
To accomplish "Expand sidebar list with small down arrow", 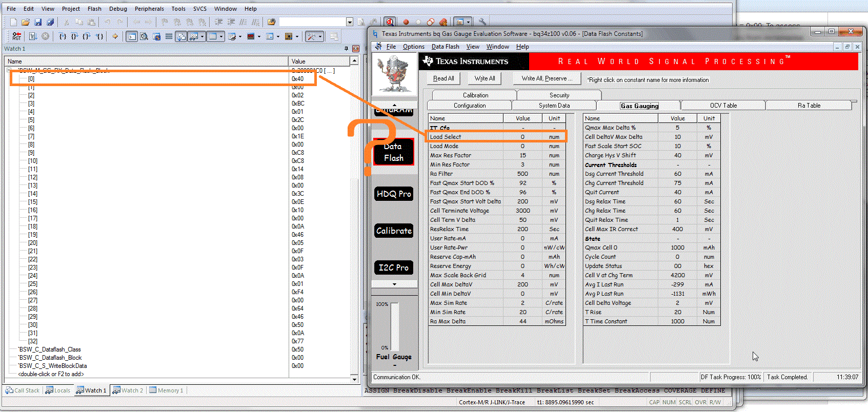I will (x=394, y=284).
